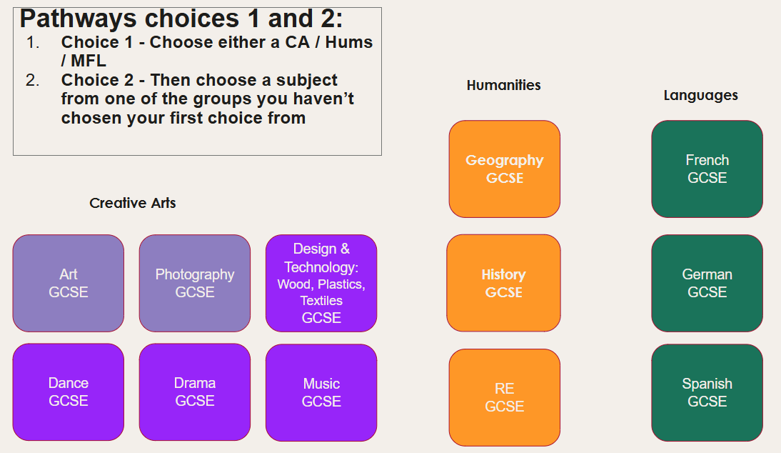Click the Creative Arts heading
Screen dimensions: 781x453
pos(132,203)
